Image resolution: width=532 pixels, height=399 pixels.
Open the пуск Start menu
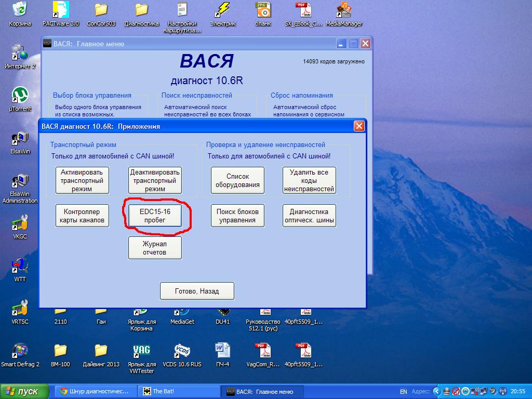pos(24,391)
